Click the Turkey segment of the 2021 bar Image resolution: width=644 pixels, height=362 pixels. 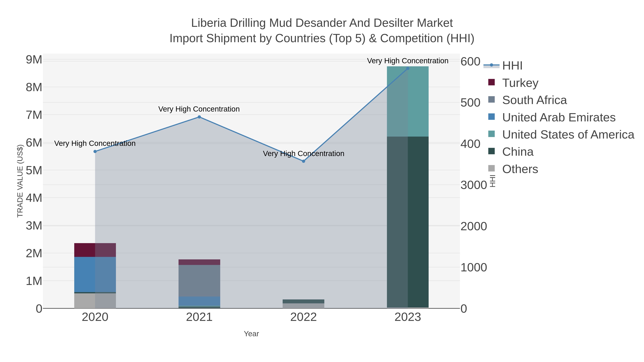pyautogui.click(x=199, y=262)
